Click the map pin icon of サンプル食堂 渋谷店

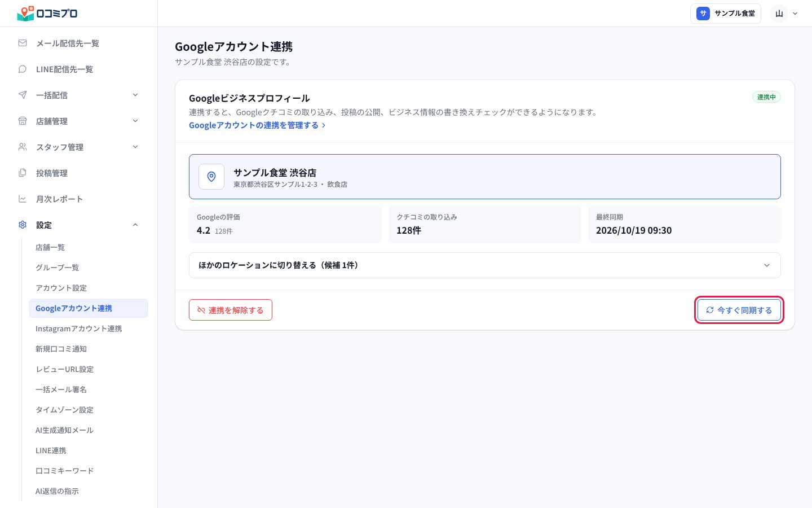click(211, 177)
